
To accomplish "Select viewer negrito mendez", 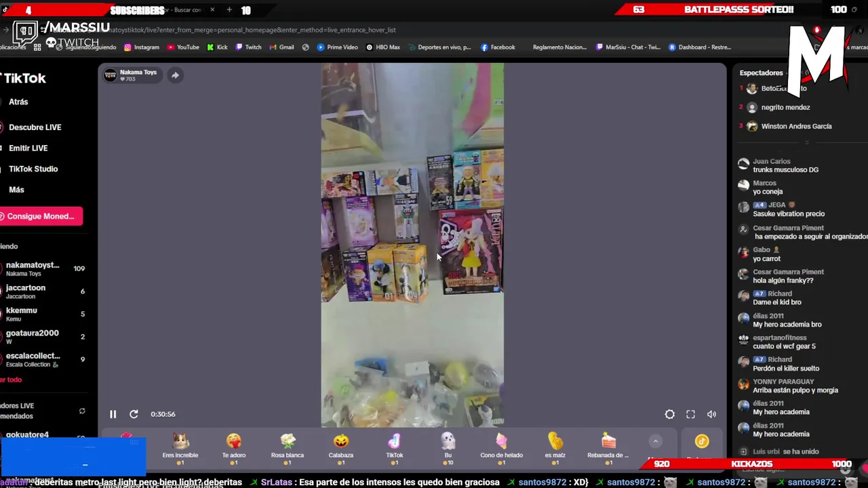I will click(x=785, y=107).
